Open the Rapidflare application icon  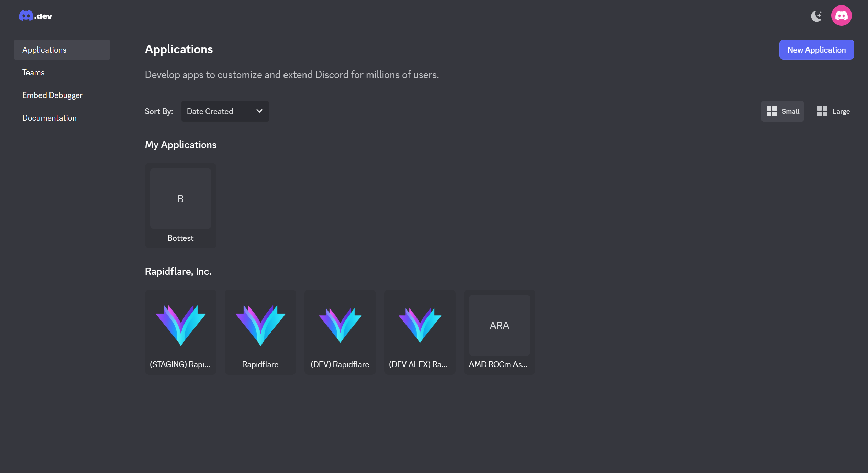click(x=260, y=325)
